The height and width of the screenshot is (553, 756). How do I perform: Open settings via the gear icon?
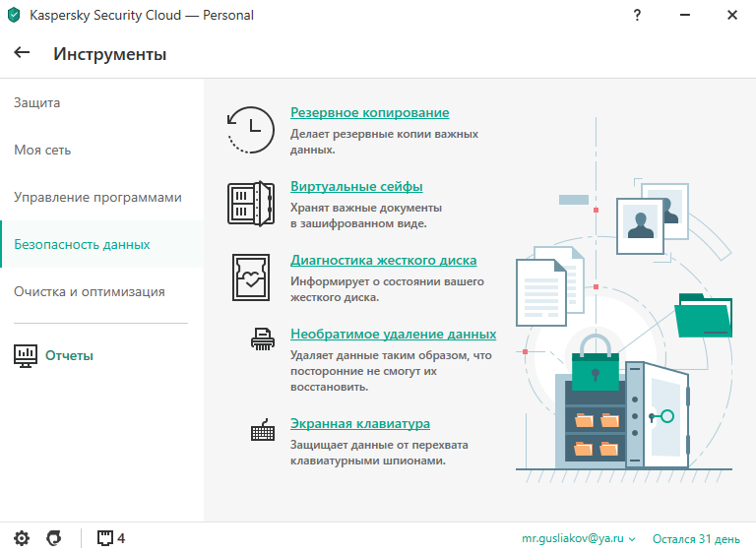tap(22, 538)
